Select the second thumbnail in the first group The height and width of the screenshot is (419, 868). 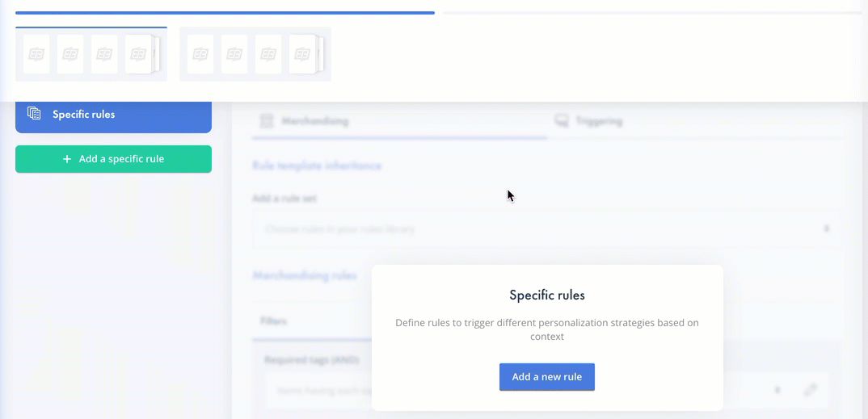pos(70,54)
